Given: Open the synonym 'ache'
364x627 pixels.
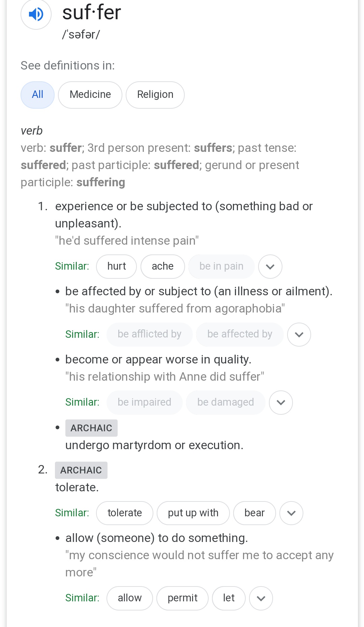Looking at the screenshot, I should pos(162,267).
